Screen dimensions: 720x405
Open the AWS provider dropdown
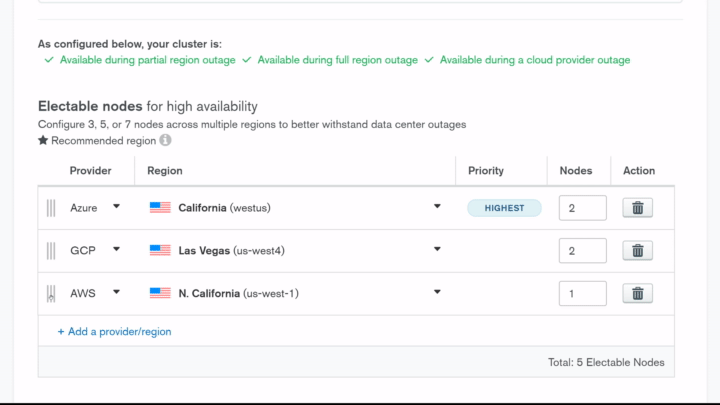116,293
